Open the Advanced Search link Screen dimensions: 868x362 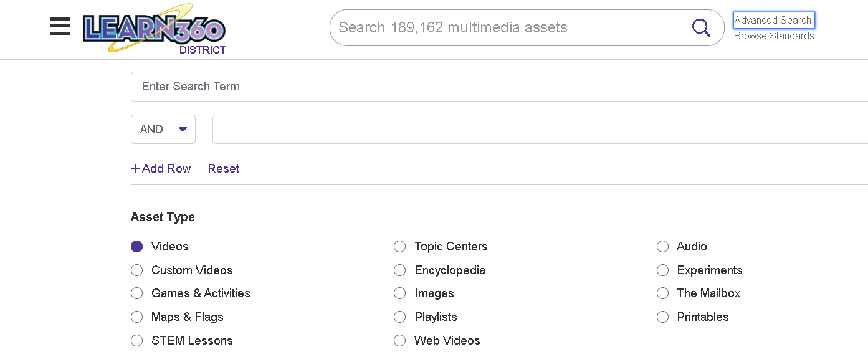773,20
